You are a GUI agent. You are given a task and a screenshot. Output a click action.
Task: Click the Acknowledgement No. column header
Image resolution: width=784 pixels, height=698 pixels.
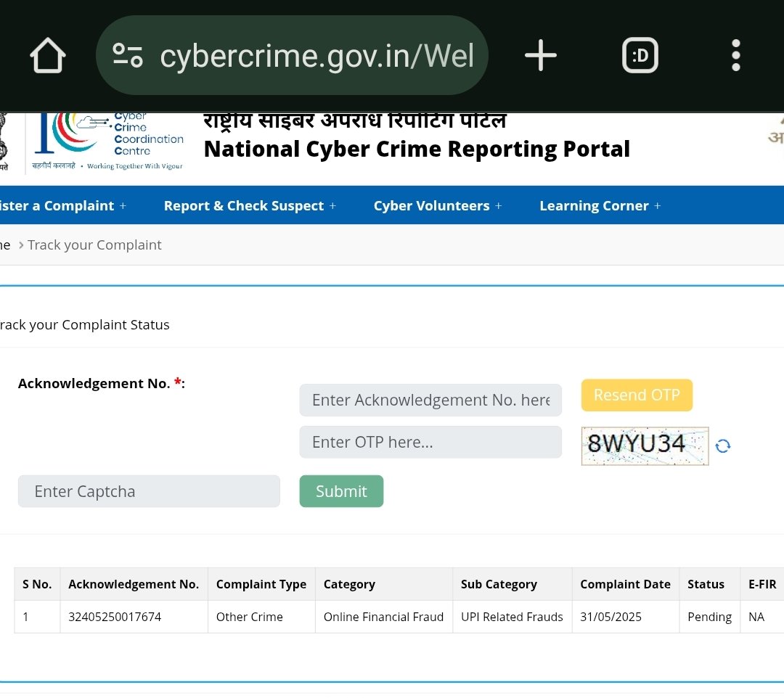pyautogui.click(x=134, y=584)
